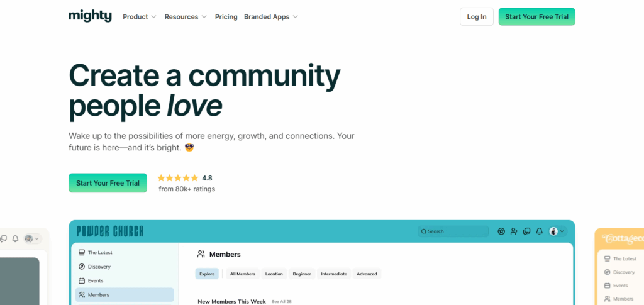Click the hero Start Your Free Trial button
Viewport: 644px width, 305px height.
click(x=108, y=183)
